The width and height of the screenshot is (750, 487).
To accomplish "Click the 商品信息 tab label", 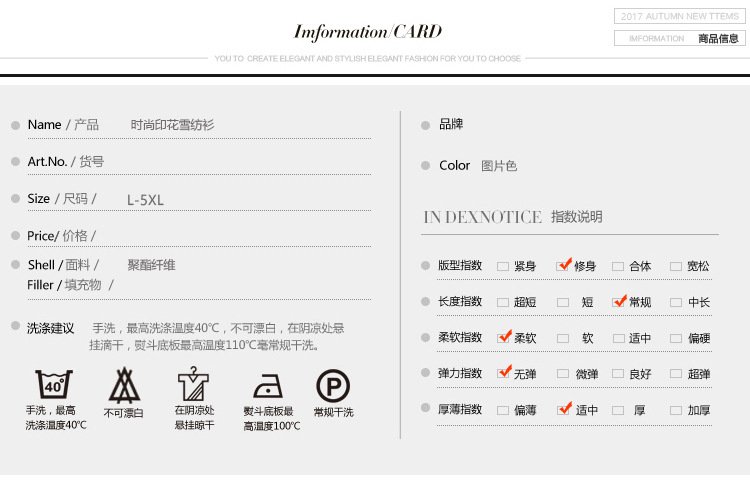I will pos(718,38).
